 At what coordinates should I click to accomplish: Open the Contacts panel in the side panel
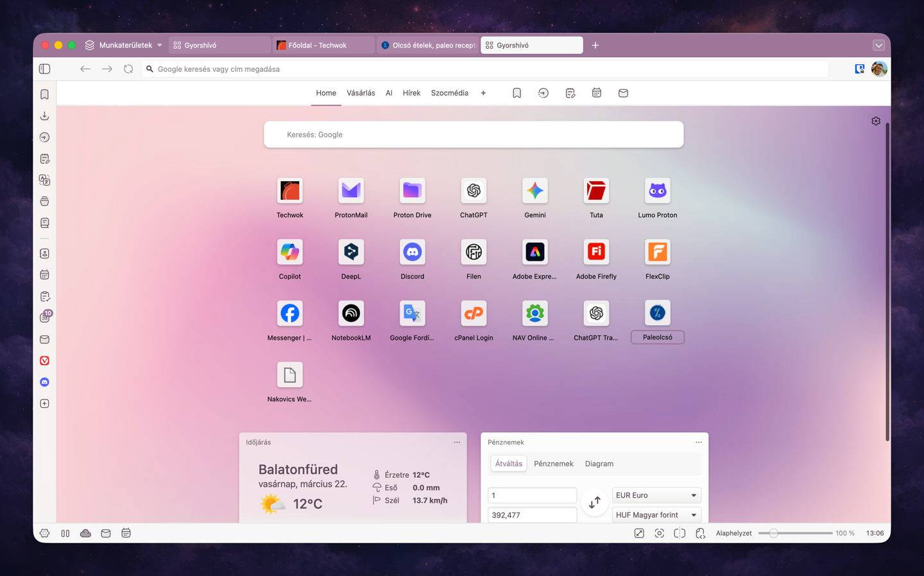pyautogui.click(x=44, y=254)
